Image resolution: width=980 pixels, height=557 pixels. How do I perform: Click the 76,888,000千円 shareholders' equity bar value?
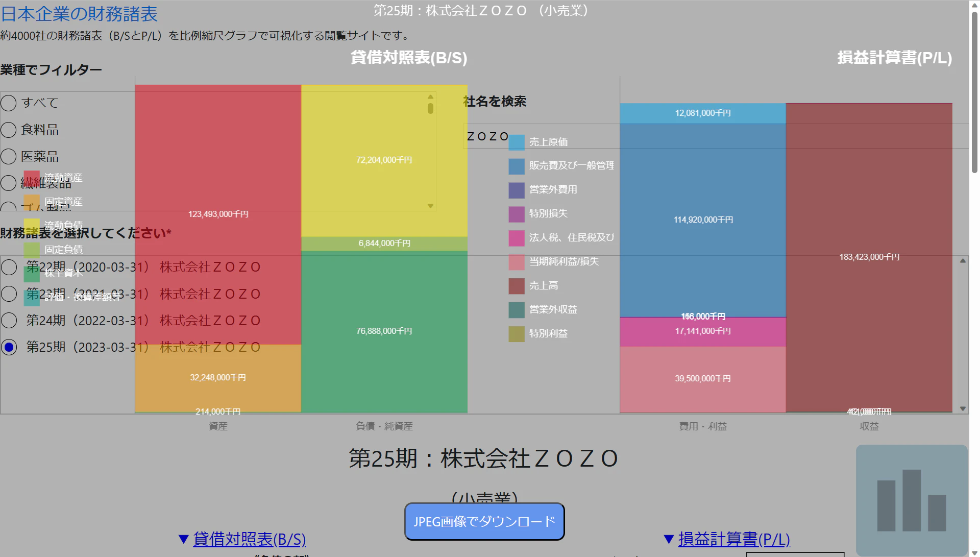[x=384, y=331]
